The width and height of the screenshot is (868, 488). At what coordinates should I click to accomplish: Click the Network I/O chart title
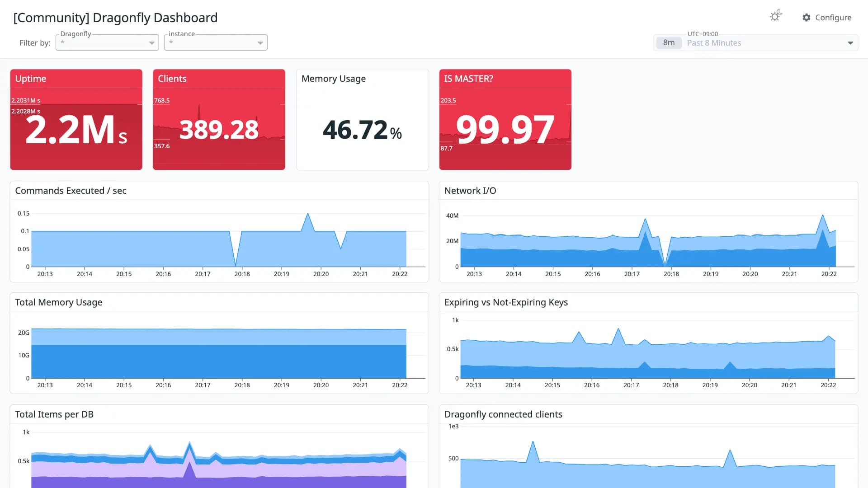[470, 191]
